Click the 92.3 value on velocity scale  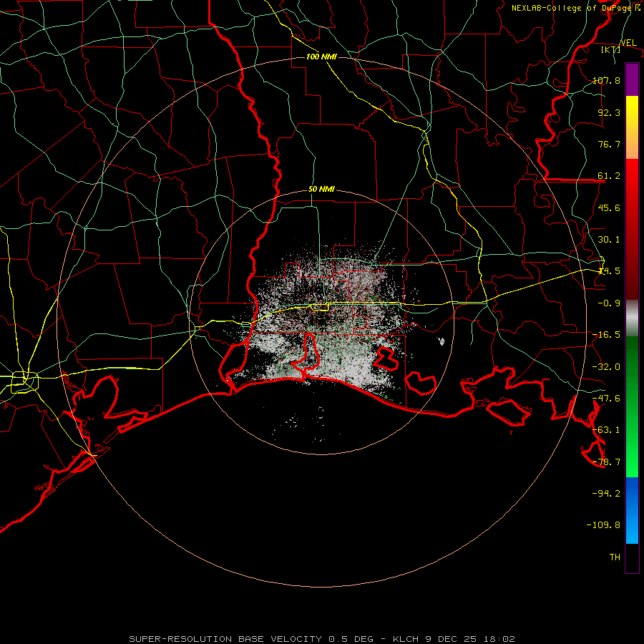[x=609, y=112]
